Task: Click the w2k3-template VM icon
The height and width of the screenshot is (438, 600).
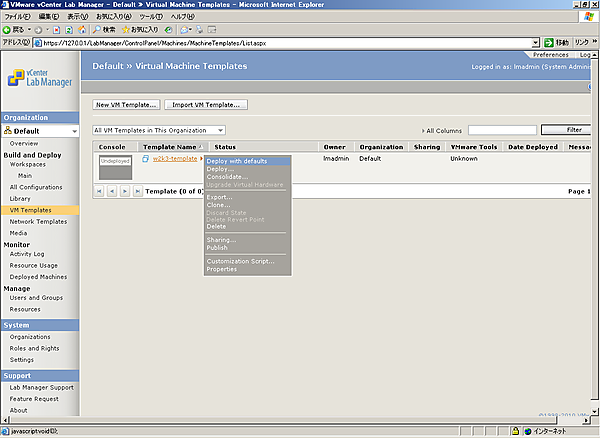Action: tap(146, 159)
